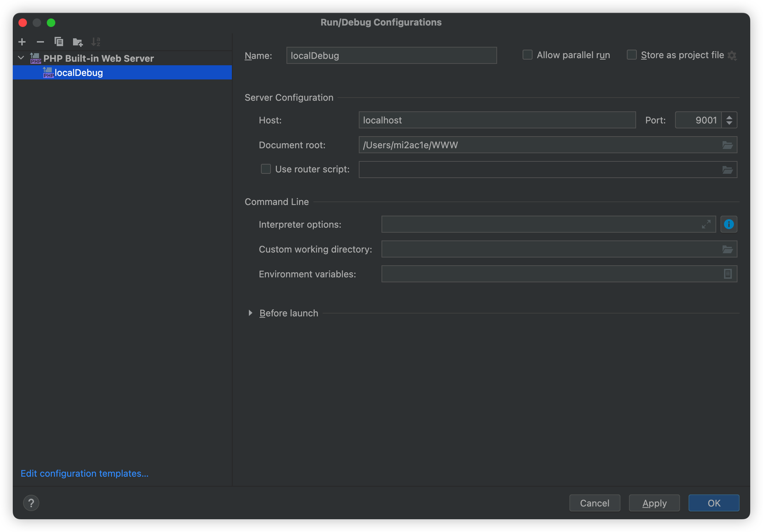Click the Apply button
Image resolution: width=763 pixels, height=532 pixels.
coord(654,503)
